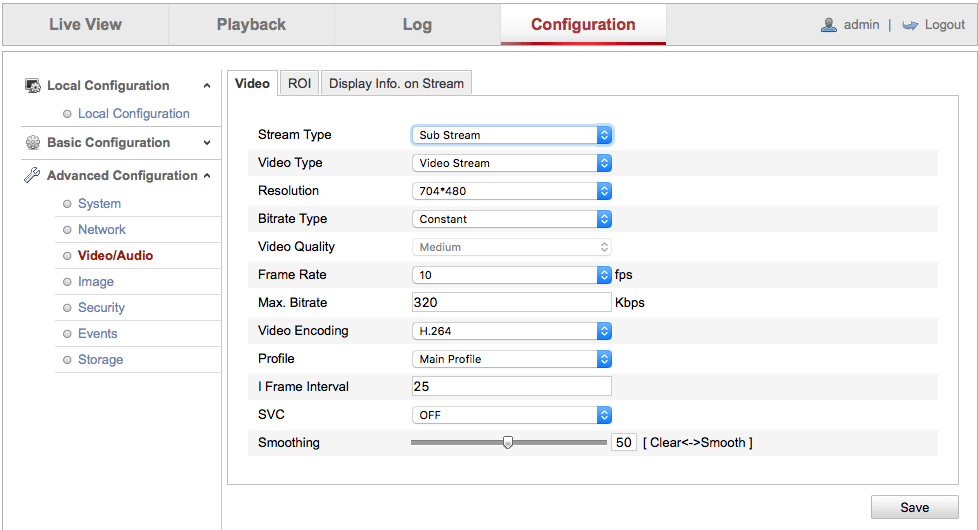
Task: Open the Resolution dropdown showing 704*480
Action: coord(511,191)
